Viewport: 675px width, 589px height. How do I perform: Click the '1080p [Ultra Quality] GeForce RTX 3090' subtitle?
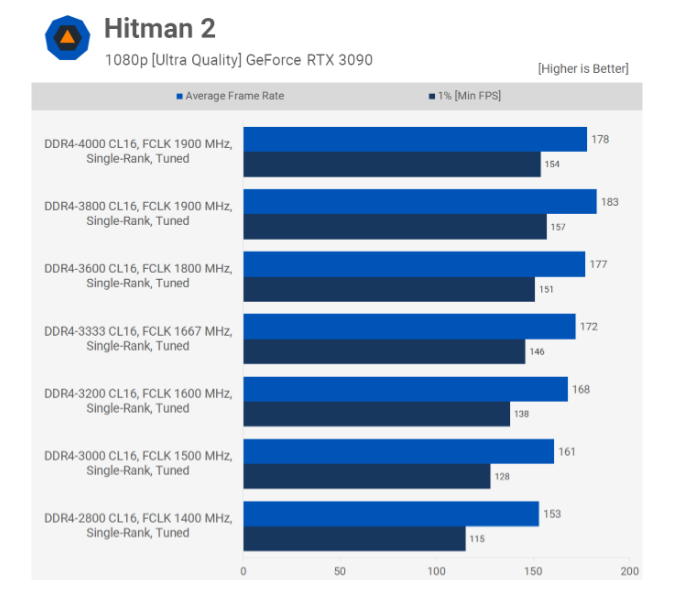[x=239, y=60]
